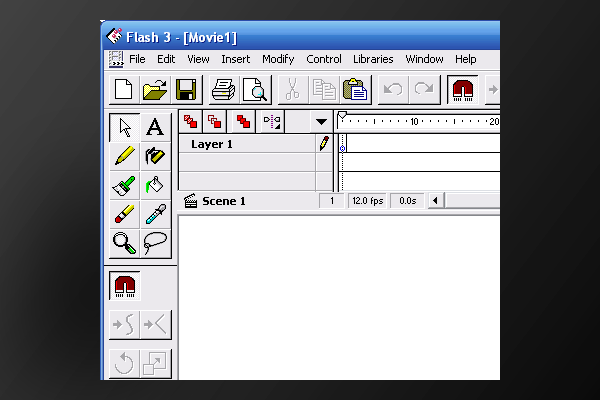Open the View menu
Image resolution: width=600 pixels, height=400 pixels.
tap(198, 59)
